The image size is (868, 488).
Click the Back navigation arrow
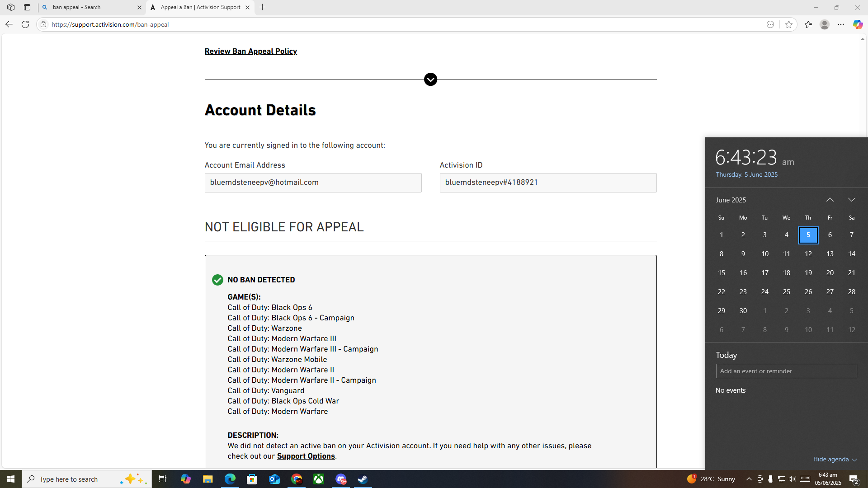(9, 24)
